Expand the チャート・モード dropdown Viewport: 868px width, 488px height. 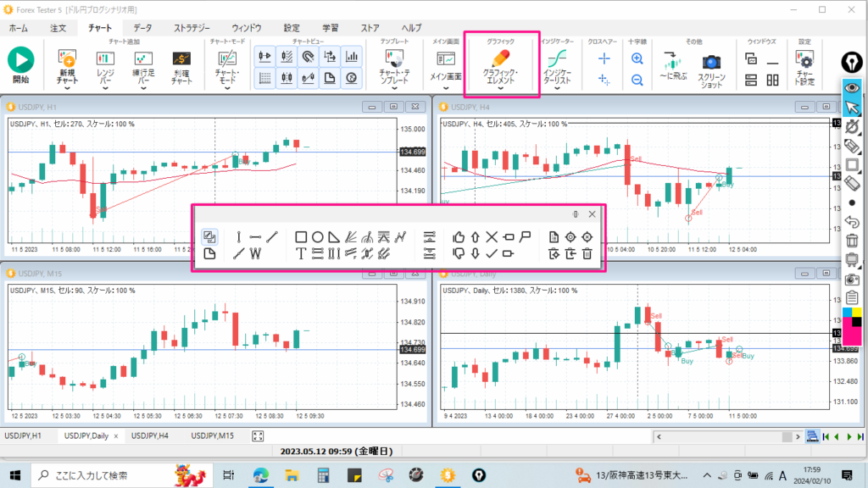[x=227, y=88]
